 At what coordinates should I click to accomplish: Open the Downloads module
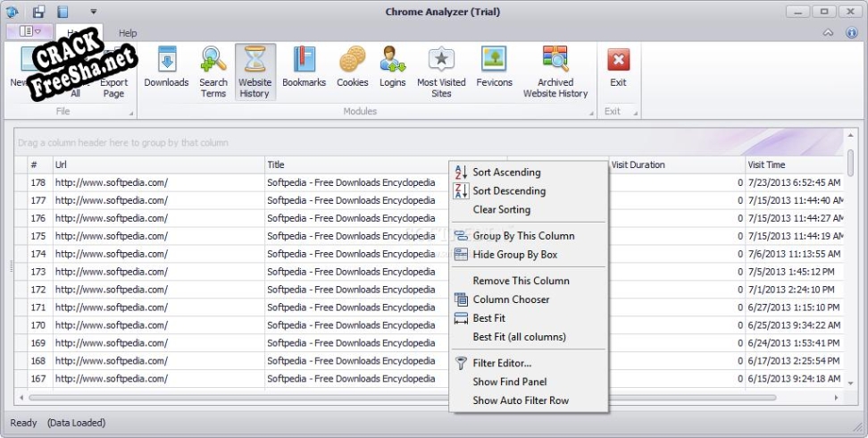point(166,70)
